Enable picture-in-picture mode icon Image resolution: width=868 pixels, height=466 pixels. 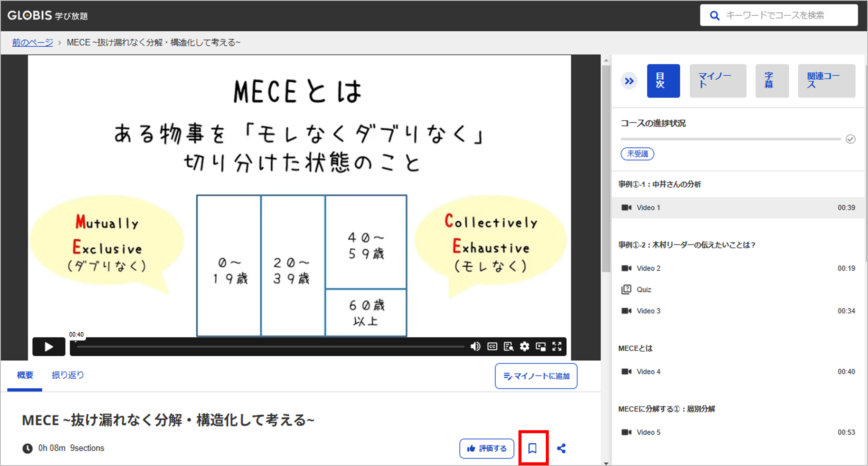541,347
